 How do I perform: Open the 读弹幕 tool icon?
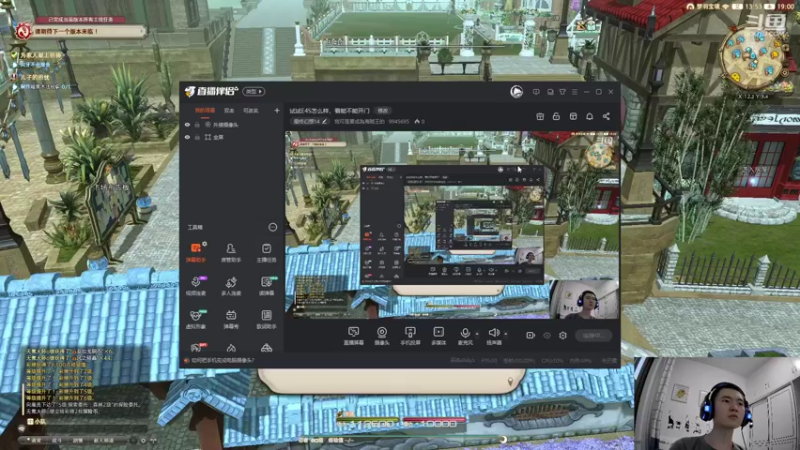pos(266,285)
